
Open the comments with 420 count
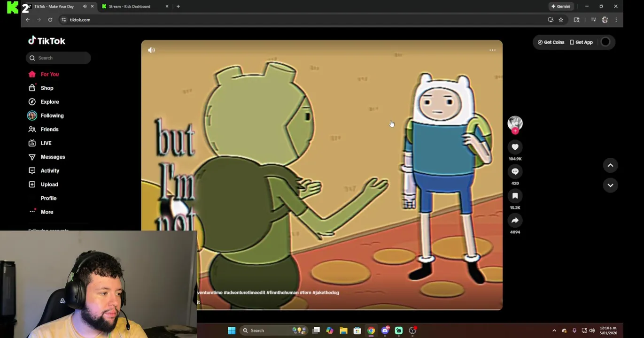pos(515,171)
